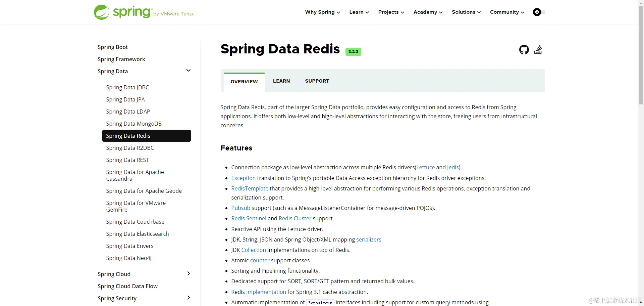Click the Spring Data Redis page title
The image size is (644, 306).
coord(280,49)
